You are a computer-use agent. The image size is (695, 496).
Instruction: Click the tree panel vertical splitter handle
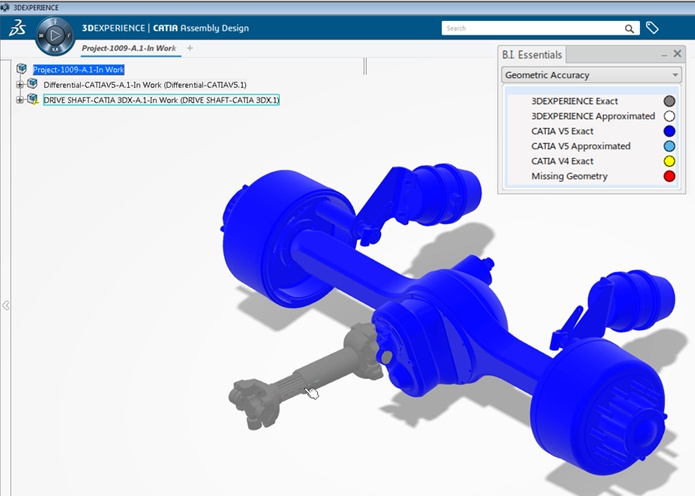click(x=365, y=66)
